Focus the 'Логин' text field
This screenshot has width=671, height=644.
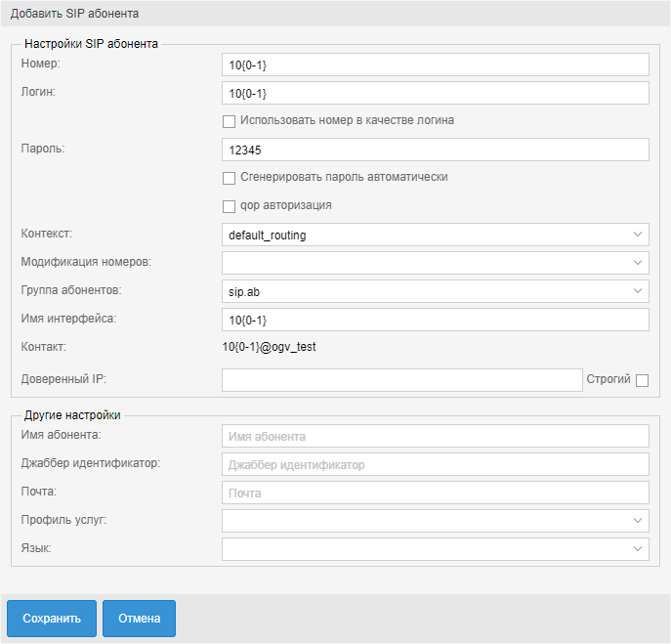[435, 93]
